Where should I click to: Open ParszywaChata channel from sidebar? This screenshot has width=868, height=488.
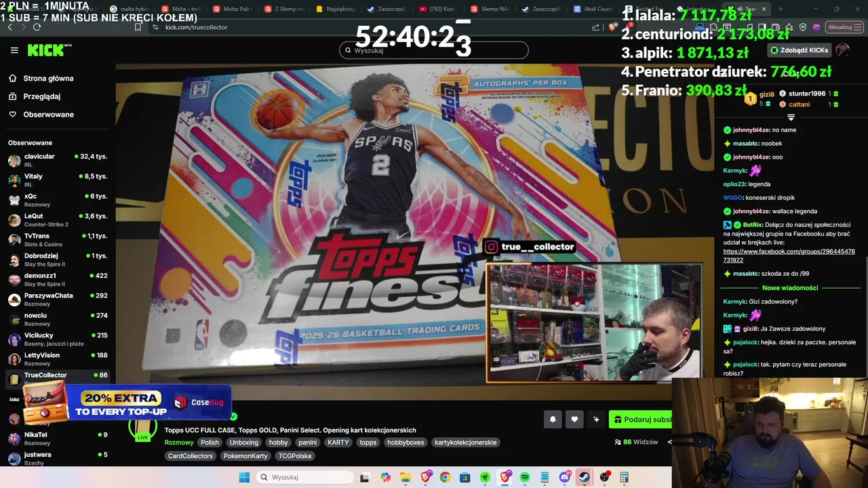coord(58,300)
